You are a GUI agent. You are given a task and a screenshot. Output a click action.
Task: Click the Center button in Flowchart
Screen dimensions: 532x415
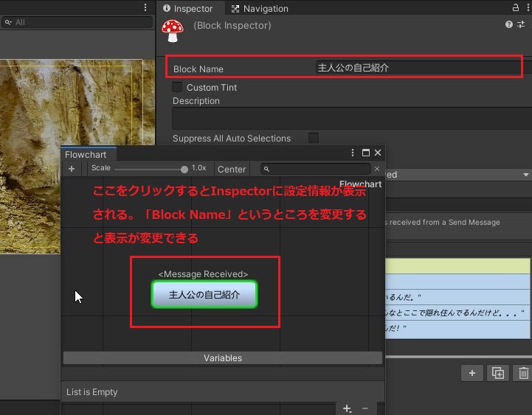(x=232, y=170)
